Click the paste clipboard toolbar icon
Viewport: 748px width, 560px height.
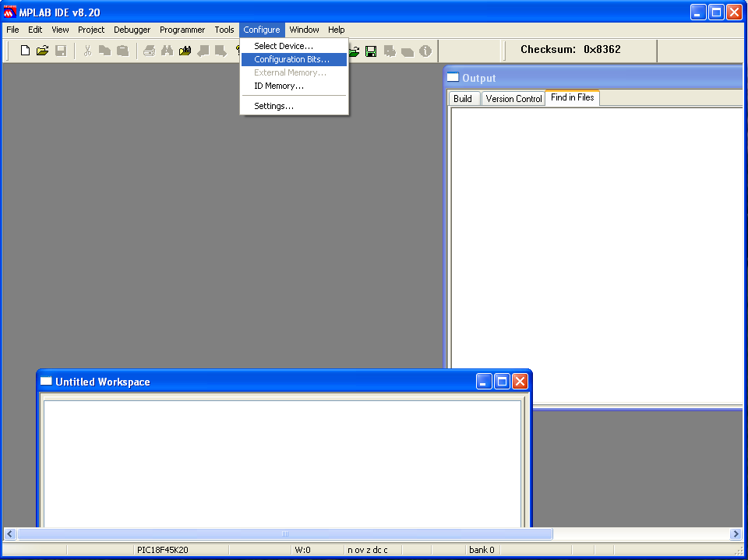(x=122, y=50)
